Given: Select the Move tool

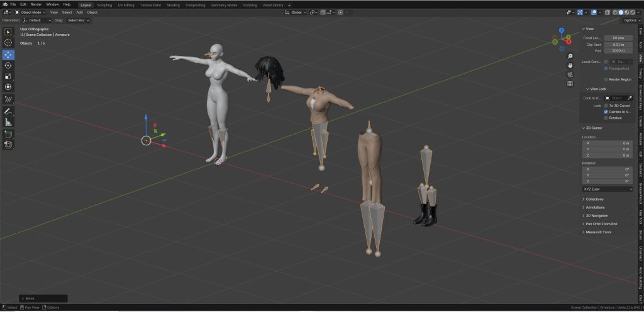Looking at the screenshot, I should pyautogui.click(x=8, y=55).
